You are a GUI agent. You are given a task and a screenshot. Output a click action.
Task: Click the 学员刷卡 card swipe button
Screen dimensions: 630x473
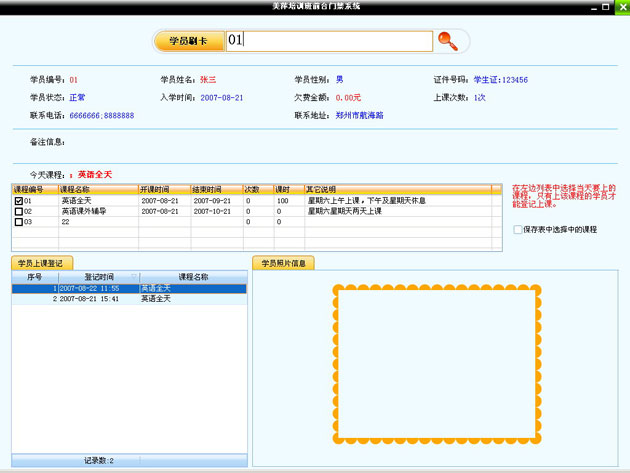(x=189, y=41)
